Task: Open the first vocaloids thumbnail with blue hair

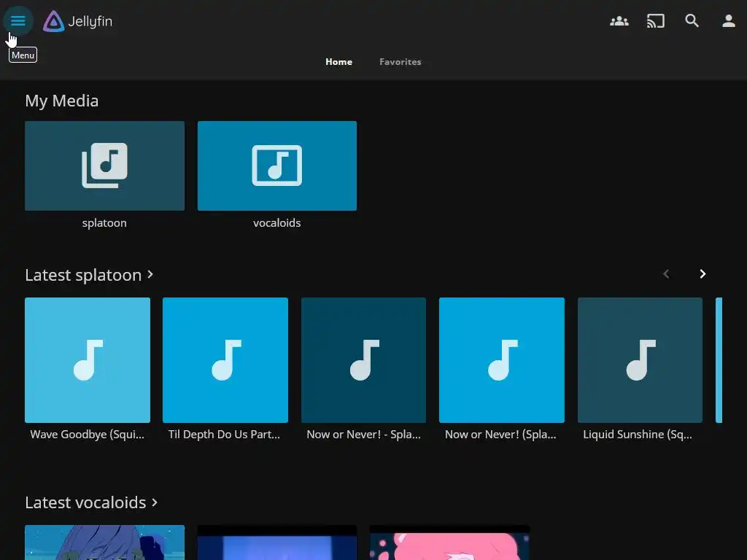Action: point(104,542)
